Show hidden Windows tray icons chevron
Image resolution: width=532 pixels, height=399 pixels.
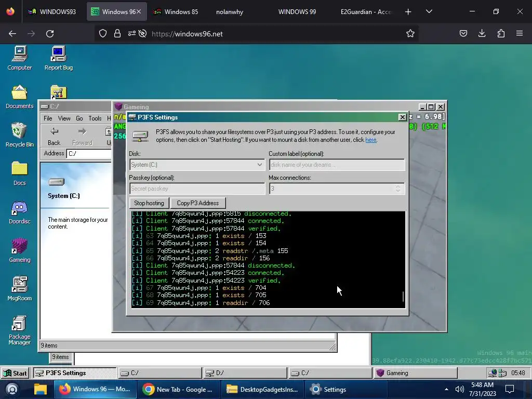[446, 389]
